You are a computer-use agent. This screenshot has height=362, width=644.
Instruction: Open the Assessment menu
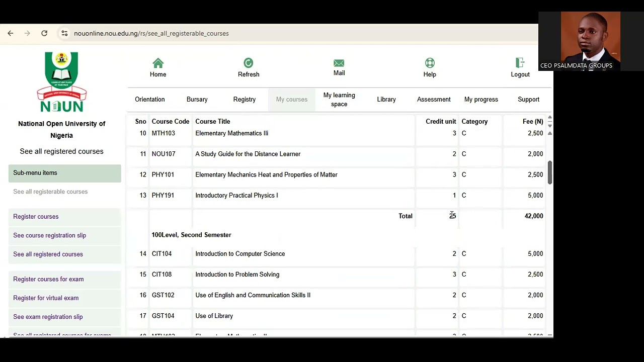(434, 100)
